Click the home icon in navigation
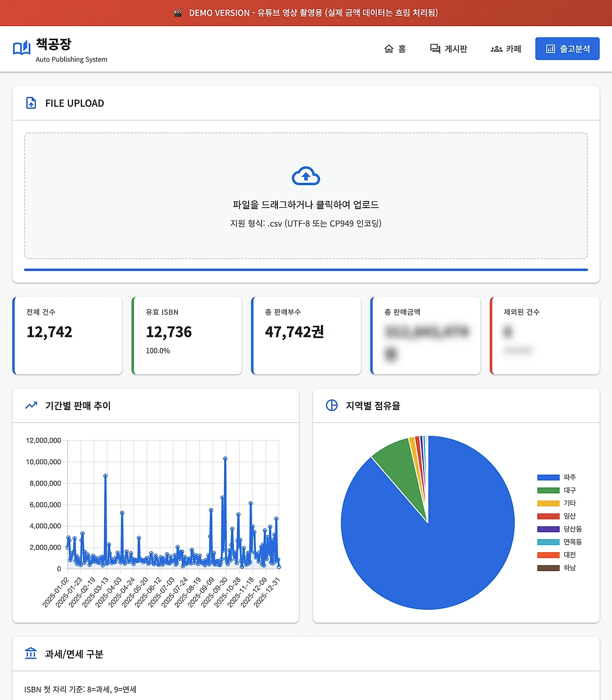 pos(389,49)
